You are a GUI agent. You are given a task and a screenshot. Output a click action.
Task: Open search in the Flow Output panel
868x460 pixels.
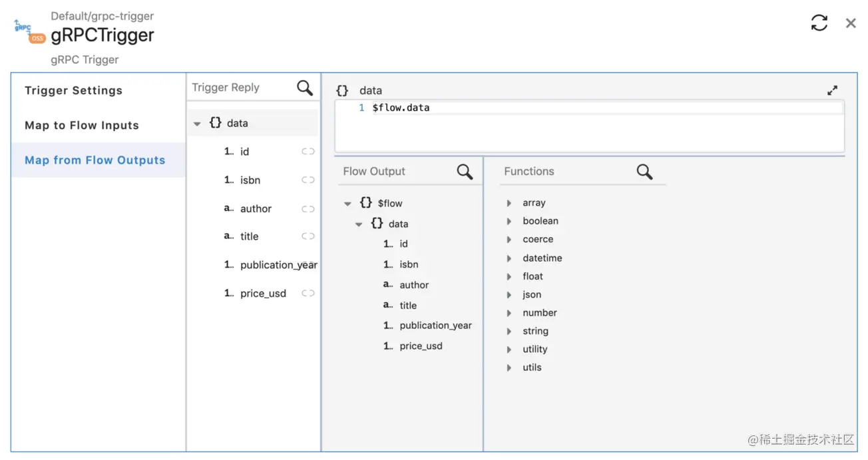pyautogui.click(x=465, y=172)
